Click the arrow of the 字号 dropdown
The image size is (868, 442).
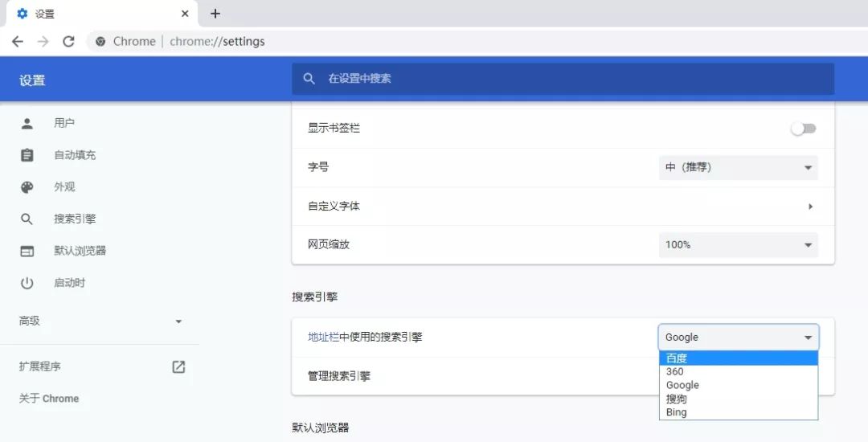pos(809,168)
